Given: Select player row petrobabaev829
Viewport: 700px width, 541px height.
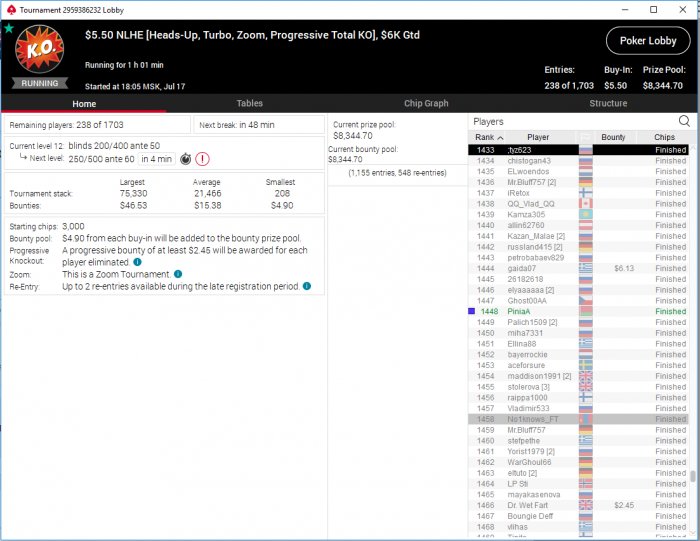Looking at the screenshot, I should pos(578,258).
